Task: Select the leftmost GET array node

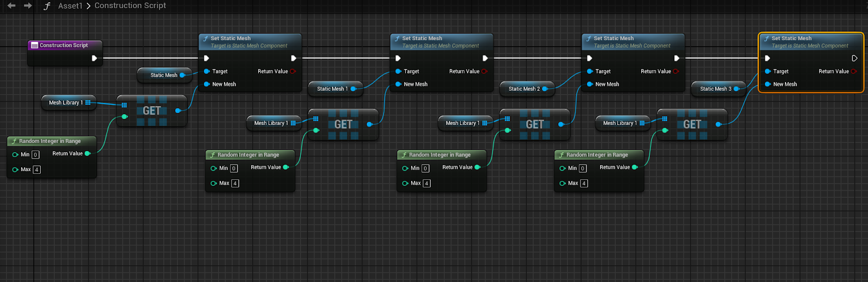Action: tap(152, 110)
